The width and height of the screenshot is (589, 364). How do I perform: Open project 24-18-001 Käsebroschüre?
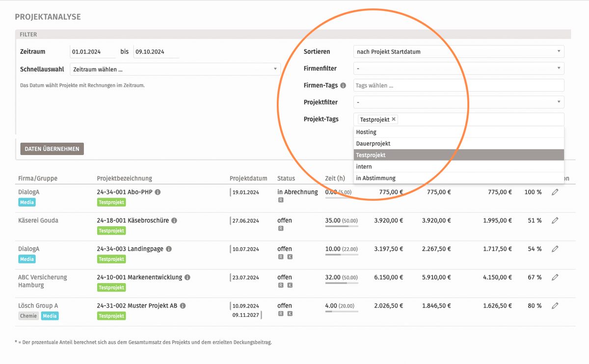click(133, 221)
